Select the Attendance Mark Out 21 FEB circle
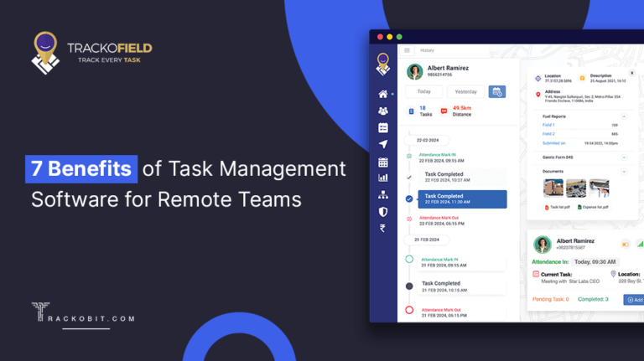This screenshot has height=361, width=644. tap(409, 310)
